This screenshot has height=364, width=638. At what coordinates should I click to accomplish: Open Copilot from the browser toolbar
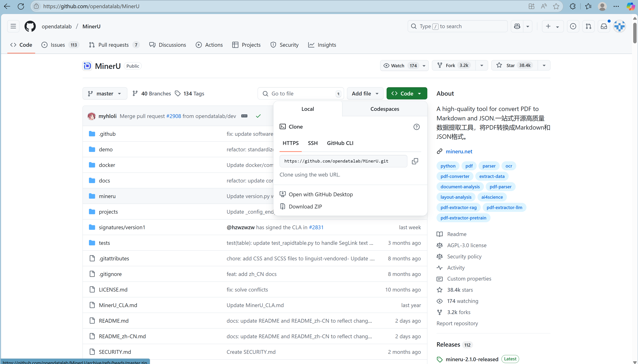click(631, 6)
